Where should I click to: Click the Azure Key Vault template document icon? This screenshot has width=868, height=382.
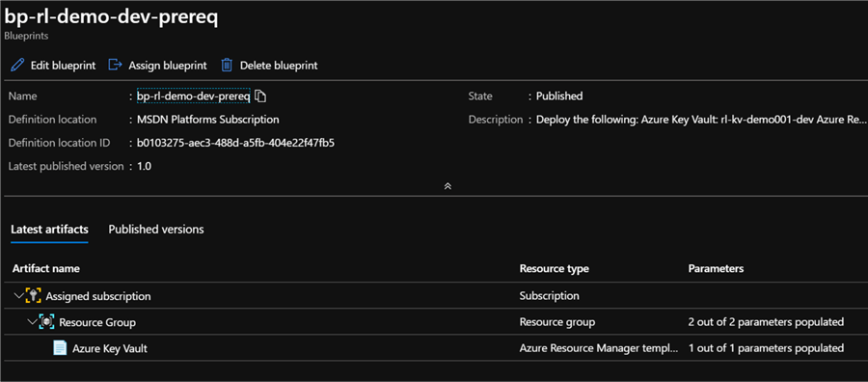(x=60, y=348)
